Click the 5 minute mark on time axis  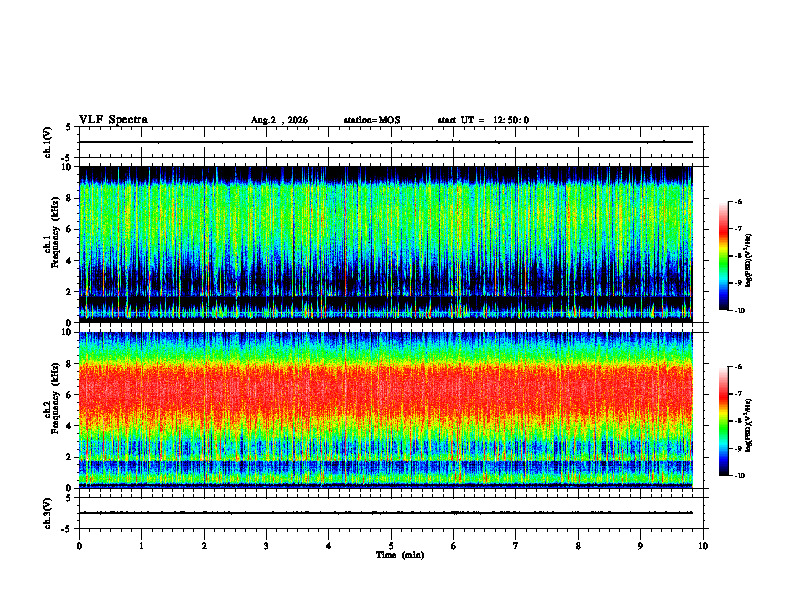(391, 546)
